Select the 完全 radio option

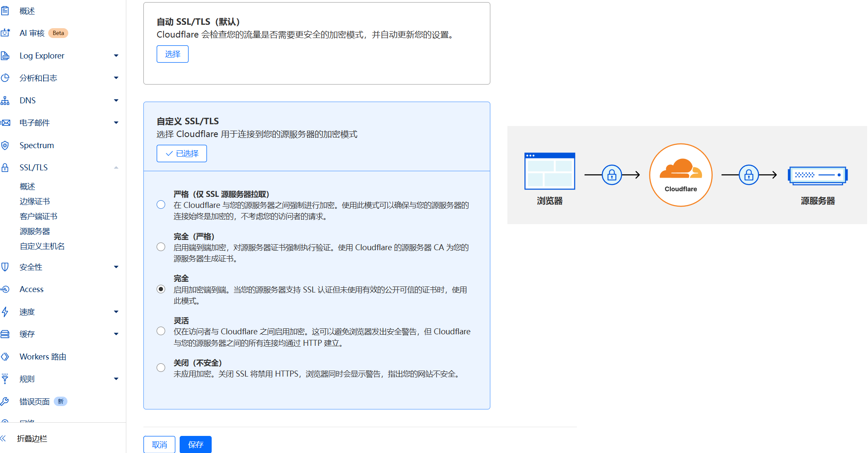coord(161,289)
